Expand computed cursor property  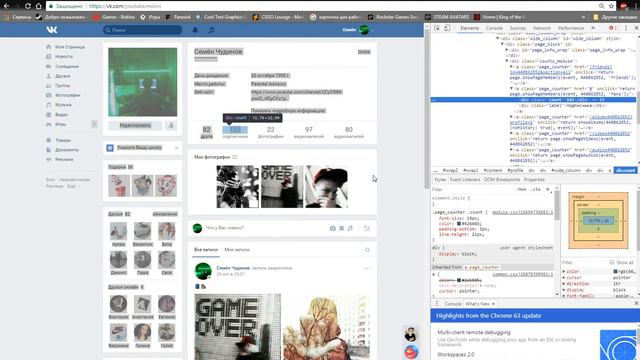pyautogui.click(x=564, y=278)
